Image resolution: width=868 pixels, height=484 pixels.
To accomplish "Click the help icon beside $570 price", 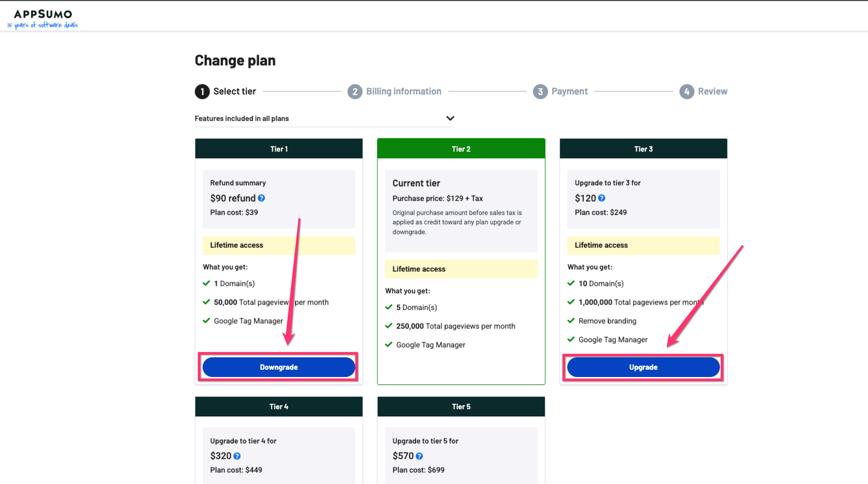I will pyautogui.click(x=419, y=456).
